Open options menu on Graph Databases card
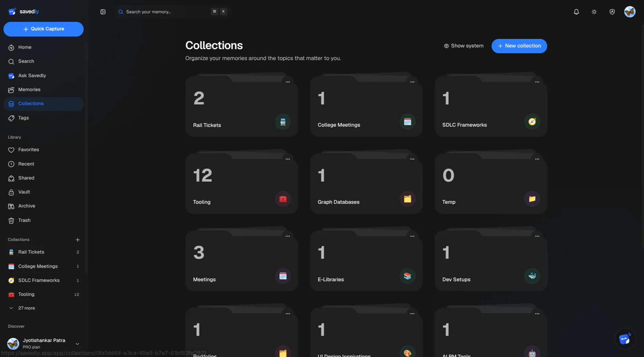Image resolution: width=644 pixels, height=357 pixels. coord(412,159)
